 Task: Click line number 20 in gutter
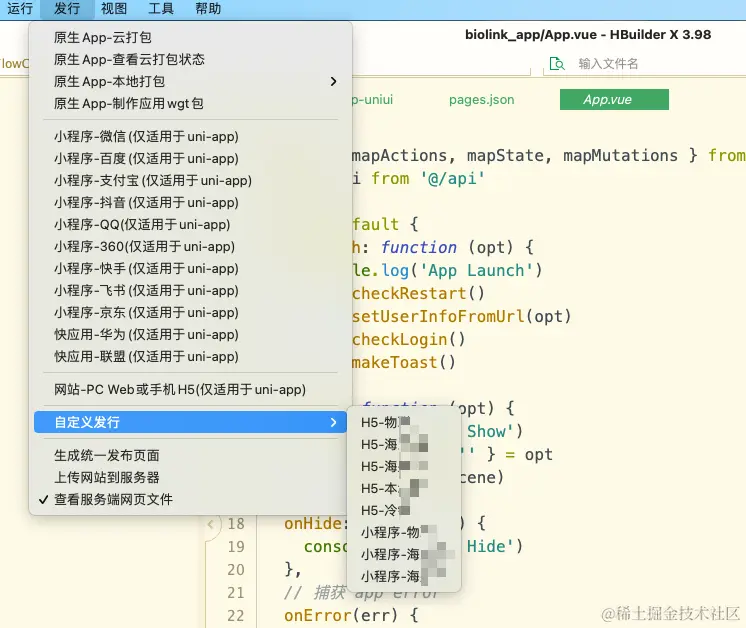tap(236, 569)
